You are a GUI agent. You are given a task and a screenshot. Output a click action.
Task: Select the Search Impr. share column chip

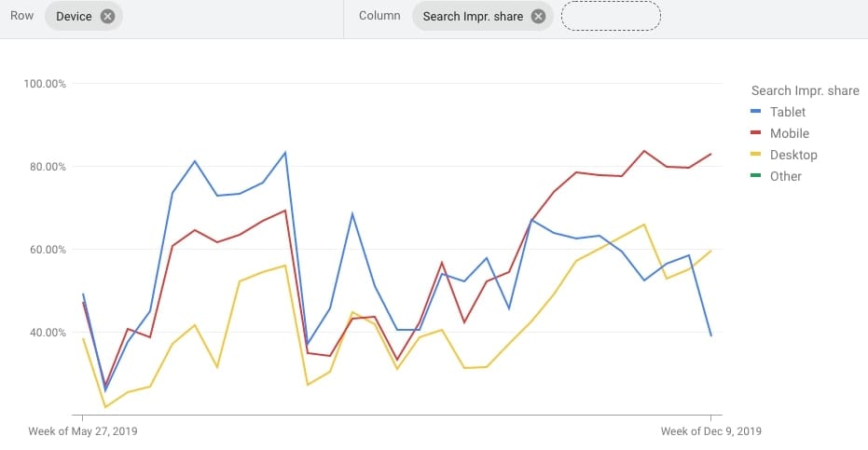482,16
